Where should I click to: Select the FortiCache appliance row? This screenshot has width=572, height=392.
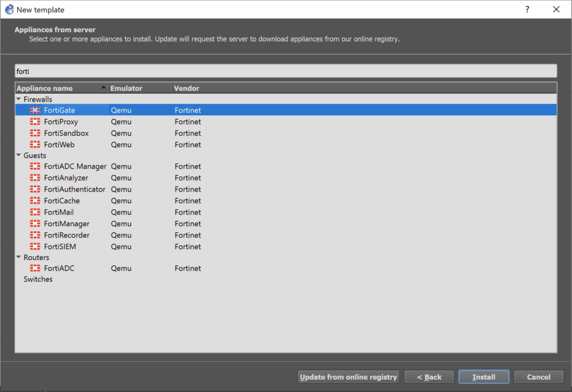click(61, 200)
